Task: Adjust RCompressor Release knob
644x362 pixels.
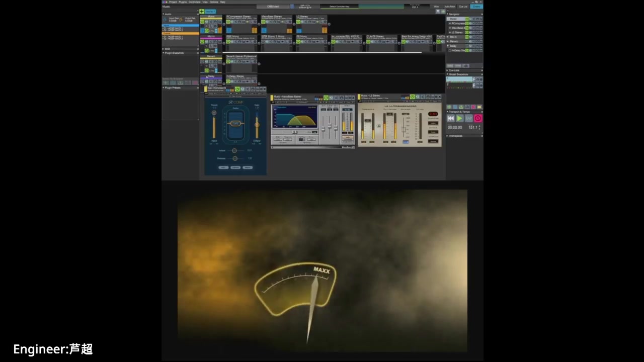Action: [x=235, y=158]
